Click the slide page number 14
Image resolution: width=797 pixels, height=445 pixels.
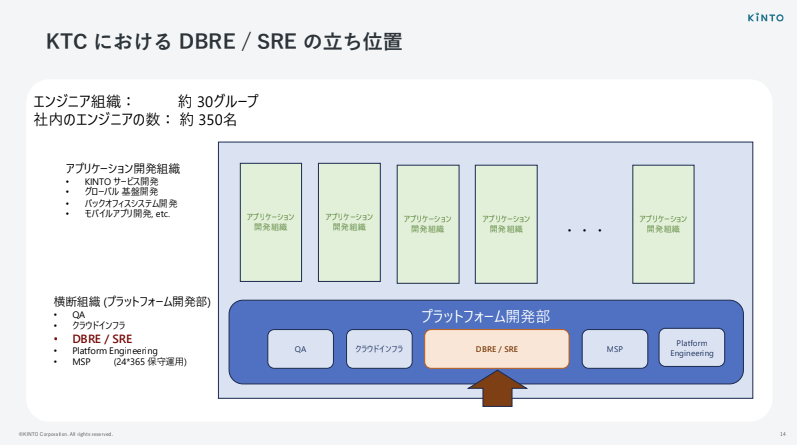click(781, 433)
